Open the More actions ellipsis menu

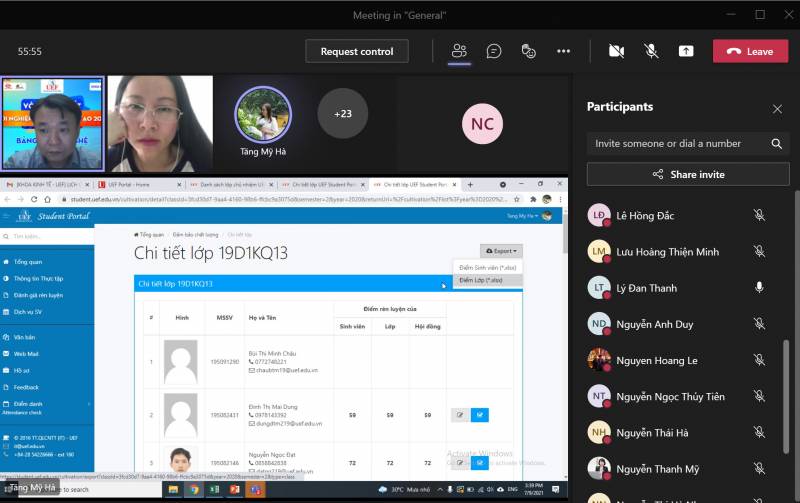[564, 51]
